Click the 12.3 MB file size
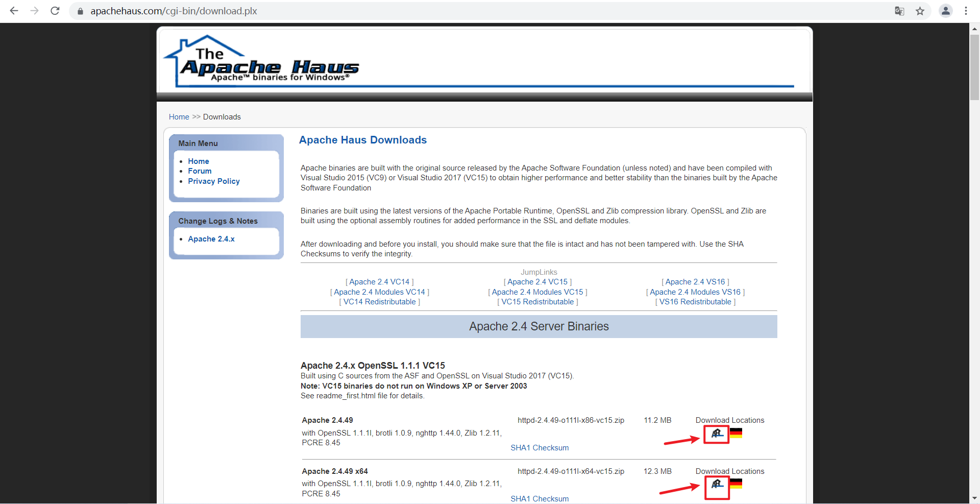This screenshot has width=980, height=504. point(657,471)
